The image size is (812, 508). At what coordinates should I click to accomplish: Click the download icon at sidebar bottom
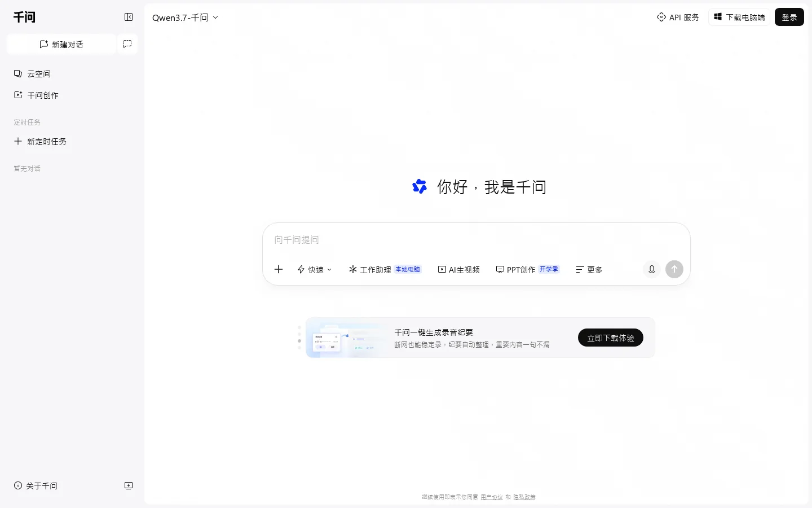pyautogui.click(x=129, y=485)
